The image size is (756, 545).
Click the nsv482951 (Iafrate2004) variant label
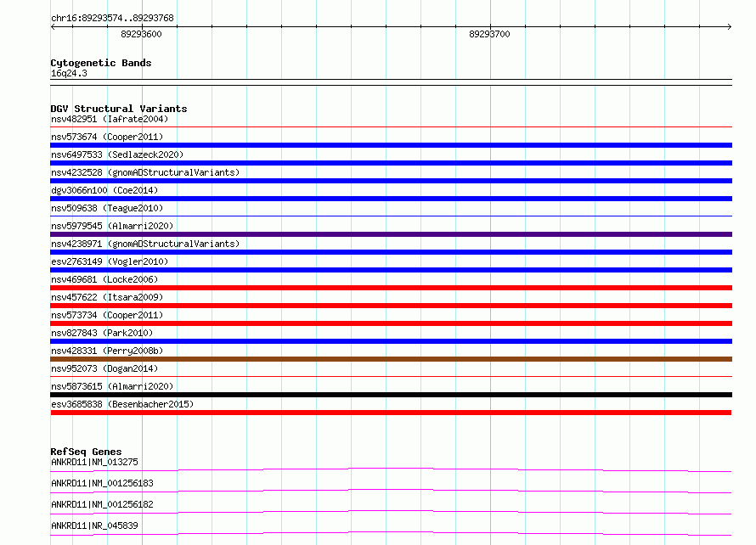(110, 119)
